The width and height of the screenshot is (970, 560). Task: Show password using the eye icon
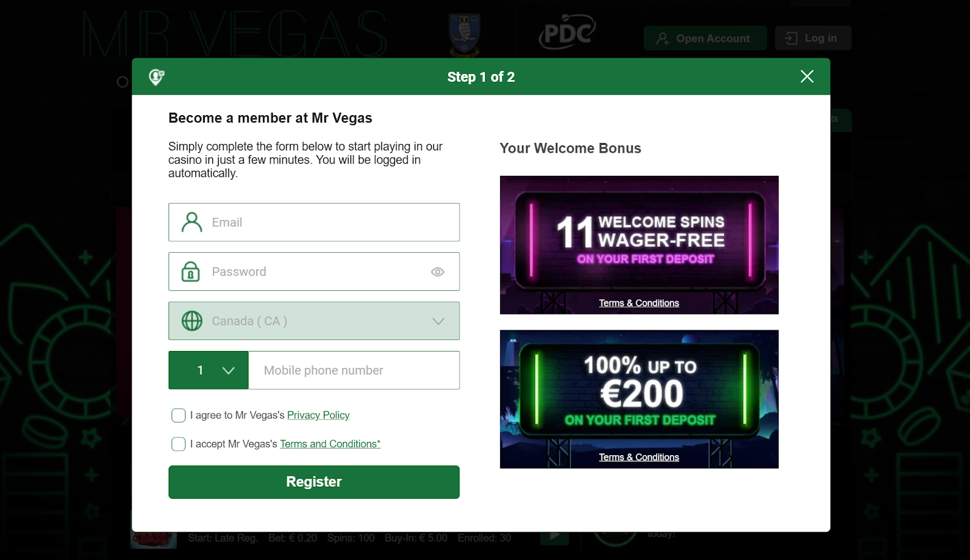(438, 272)
